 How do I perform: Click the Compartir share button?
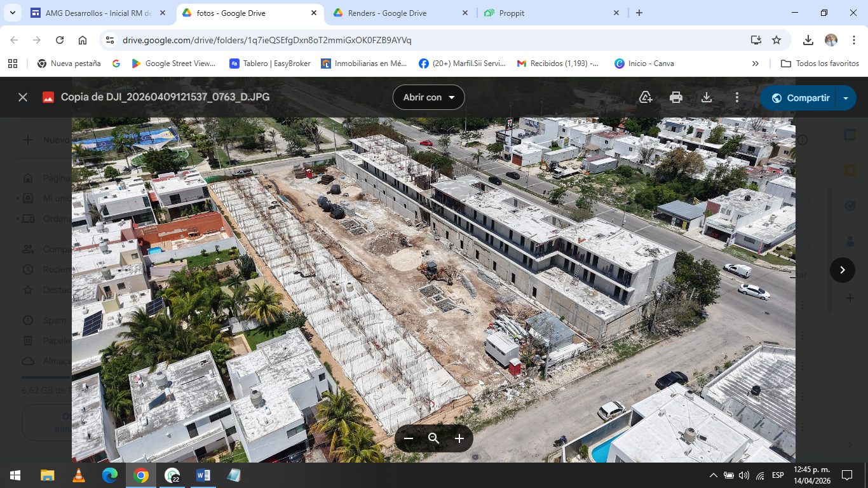800,98
